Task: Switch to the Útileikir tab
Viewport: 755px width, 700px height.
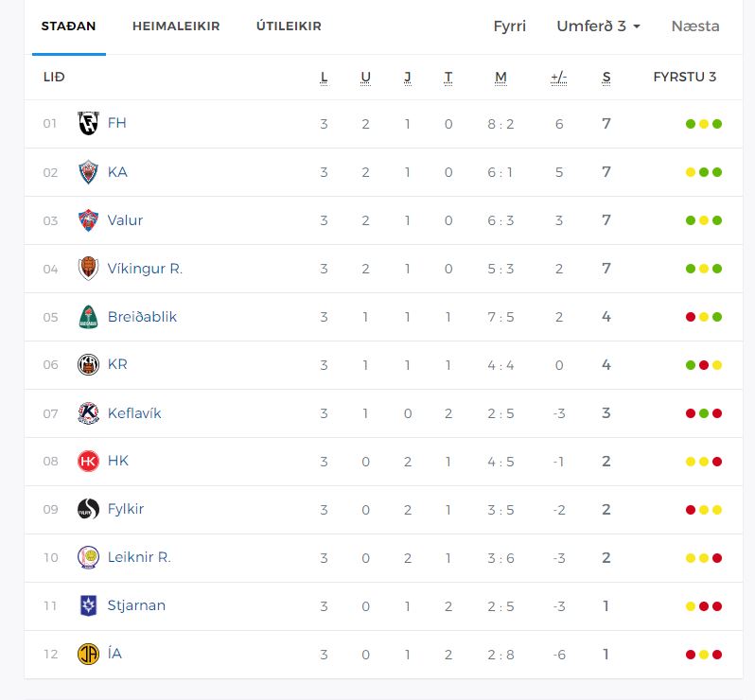Action: (289, 26)
